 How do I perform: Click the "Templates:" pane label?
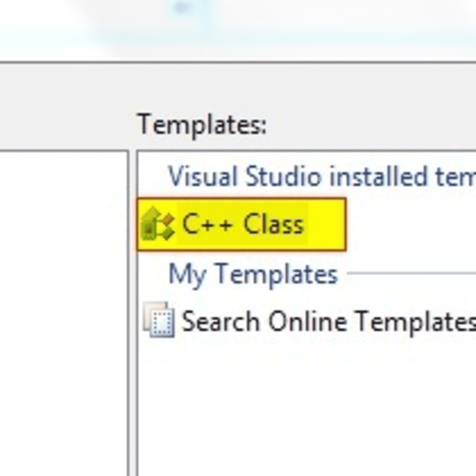202,124
